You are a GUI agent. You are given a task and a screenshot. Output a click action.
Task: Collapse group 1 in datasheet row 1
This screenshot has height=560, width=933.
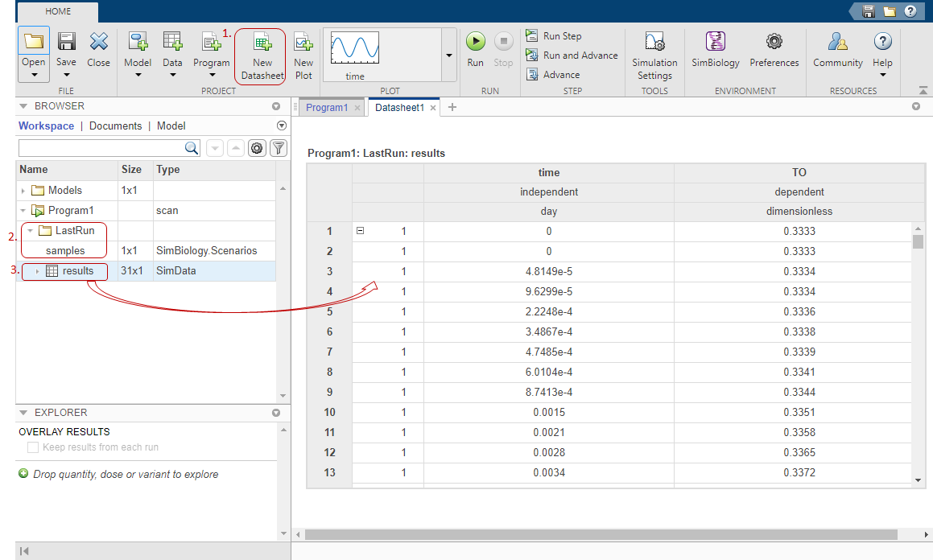tap(360, 231)
